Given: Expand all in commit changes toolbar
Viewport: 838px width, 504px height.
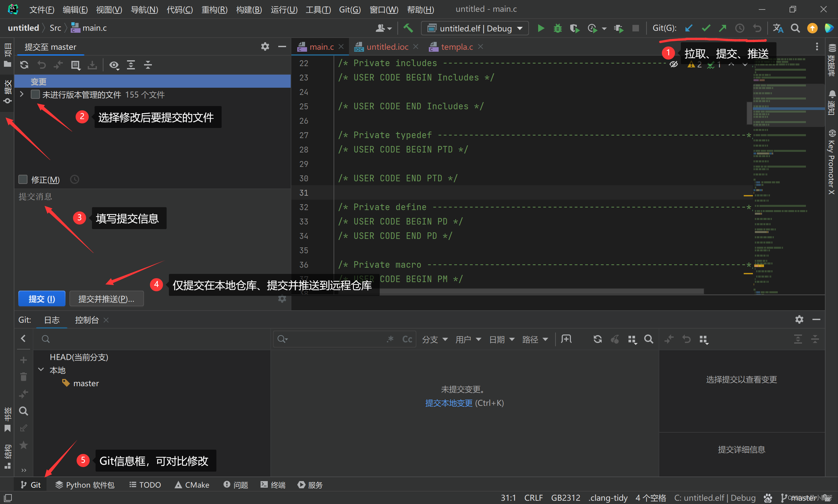Looking at the screenshot, I should click(x=131, y=64).
